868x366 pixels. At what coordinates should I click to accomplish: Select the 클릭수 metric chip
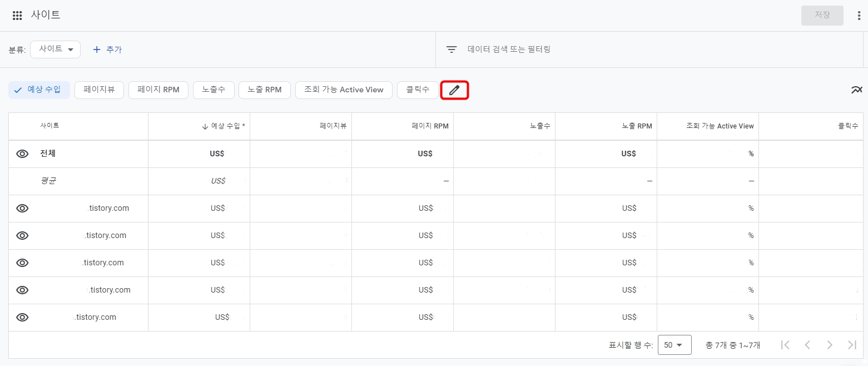(418, 90)
